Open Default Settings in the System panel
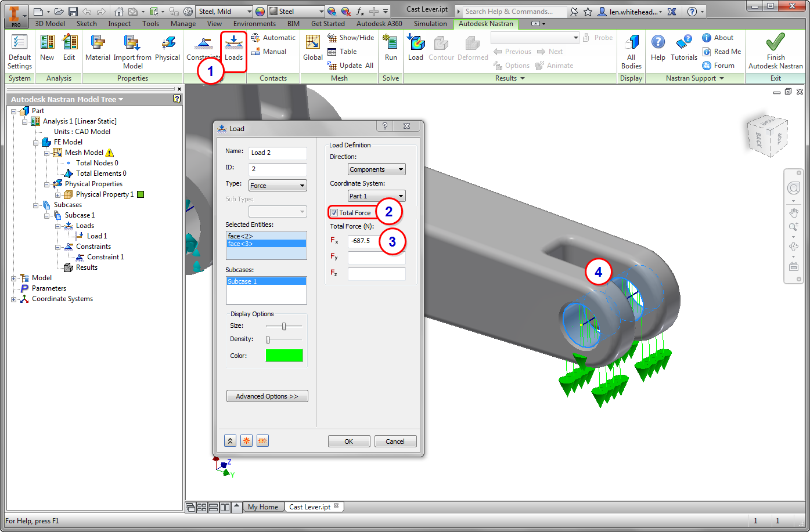 [x=20, y=51]
